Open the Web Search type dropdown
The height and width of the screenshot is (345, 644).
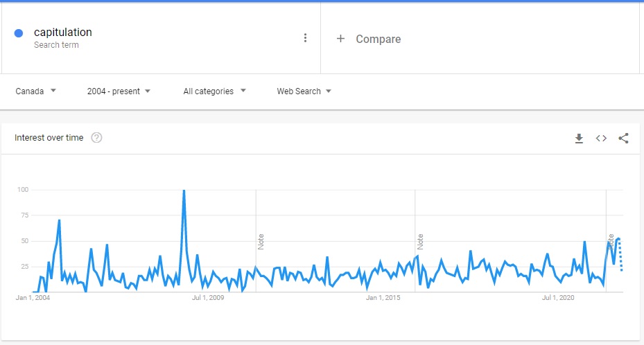coord(304,91)
